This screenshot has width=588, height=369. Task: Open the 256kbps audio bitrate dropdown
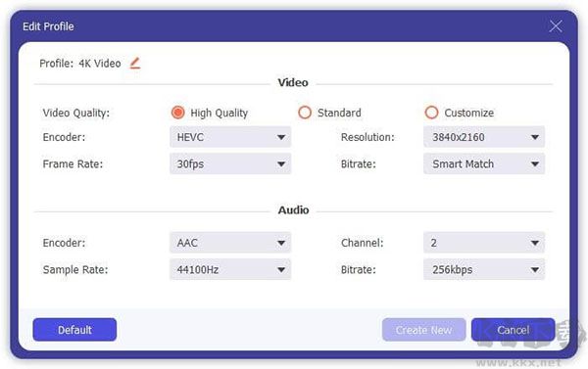click(x=484, y=269)
